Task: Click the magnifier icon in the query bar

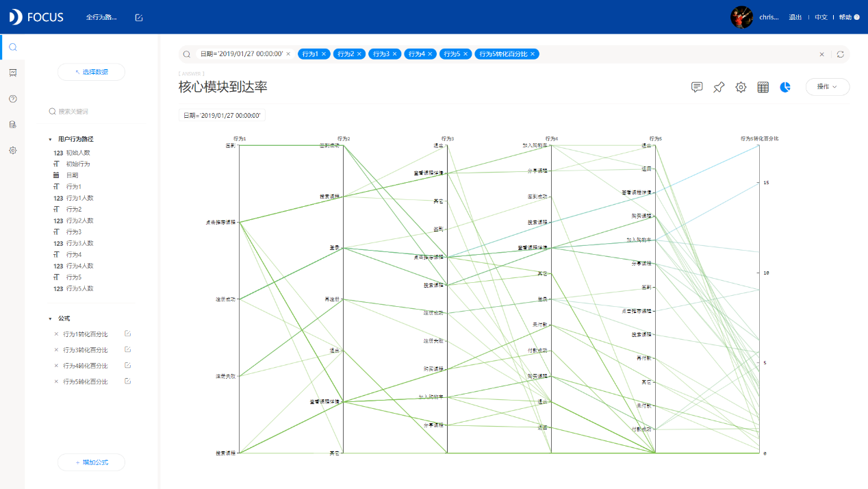Action: [186, 54]
